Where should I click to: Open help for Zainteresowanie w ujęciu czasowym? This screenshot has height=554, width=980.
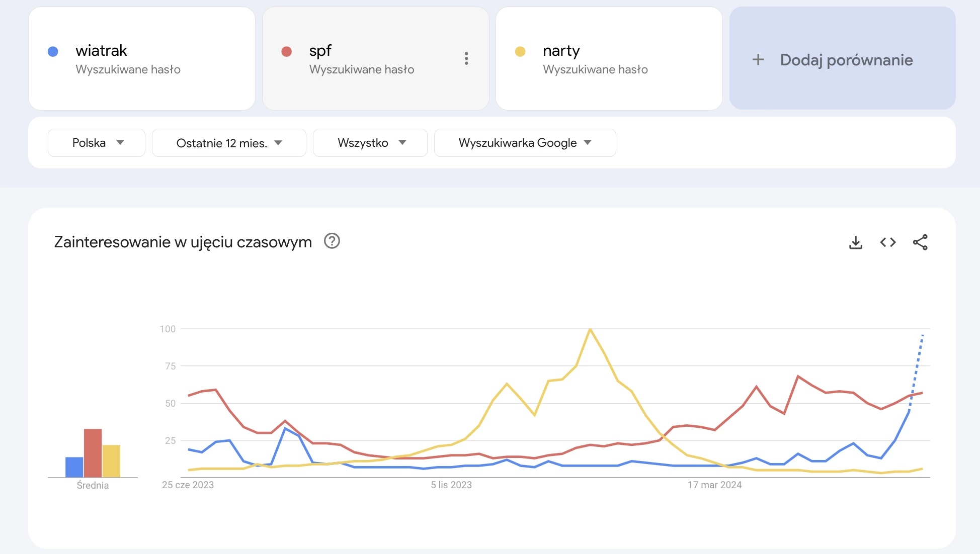pyautogui.click(x=332, y=241)
